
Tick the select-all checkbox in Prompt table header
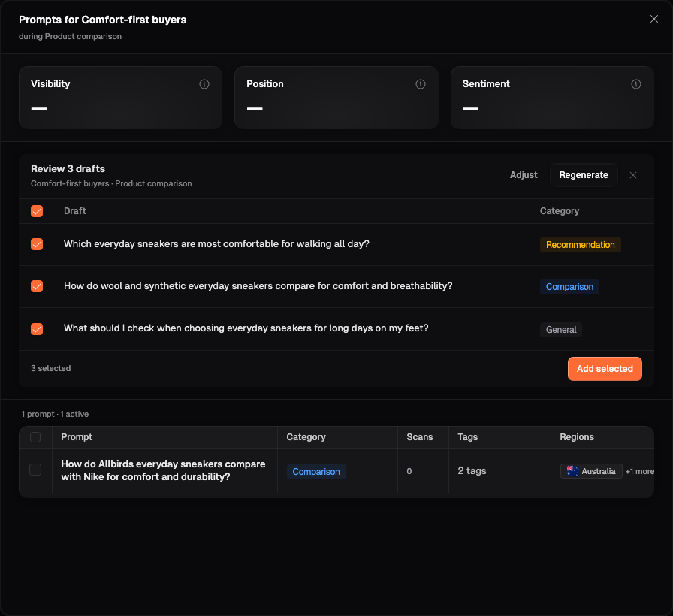tap(35, 437)
